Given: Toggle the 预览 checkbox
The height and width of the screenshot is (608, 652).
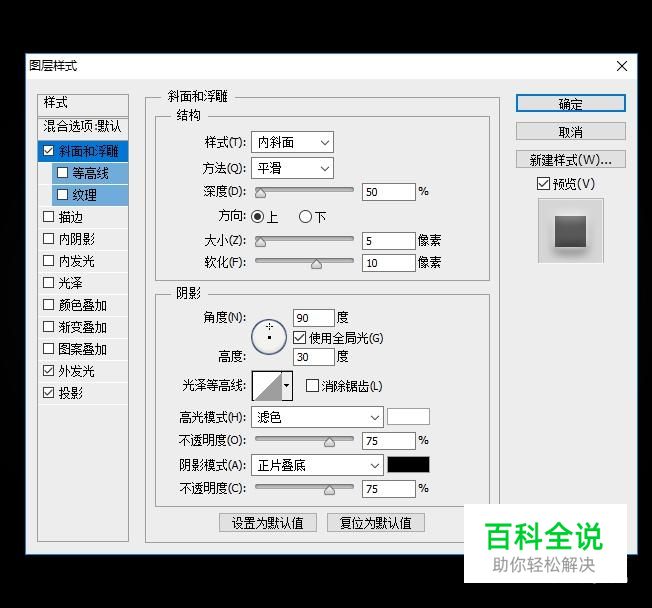Looking at the screenshot, I should (x=543, y=183).
